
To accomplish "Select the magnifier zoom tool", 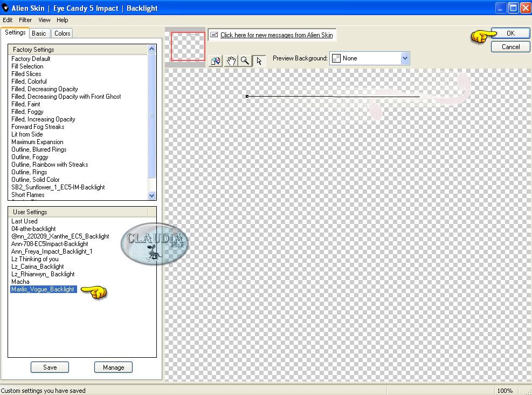I will [x=245, y=61].
